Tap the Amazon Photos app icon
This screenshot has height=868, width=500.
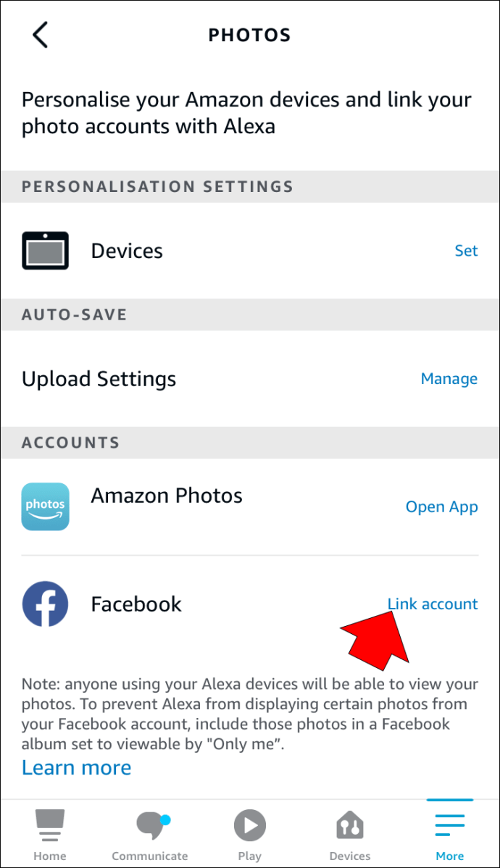point(46,506)
